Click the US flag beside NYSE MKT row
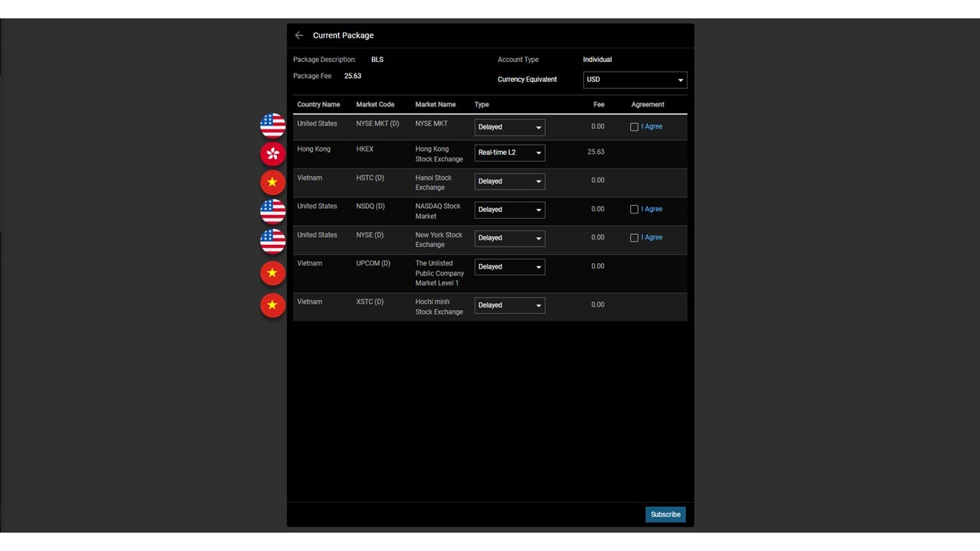 pos(273,125)
